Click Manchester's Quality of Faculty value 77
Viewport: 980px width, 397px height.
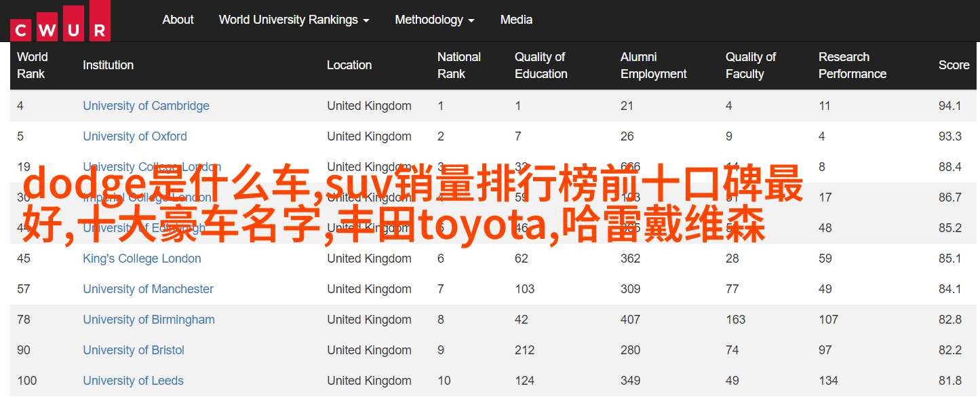(732, 289)
